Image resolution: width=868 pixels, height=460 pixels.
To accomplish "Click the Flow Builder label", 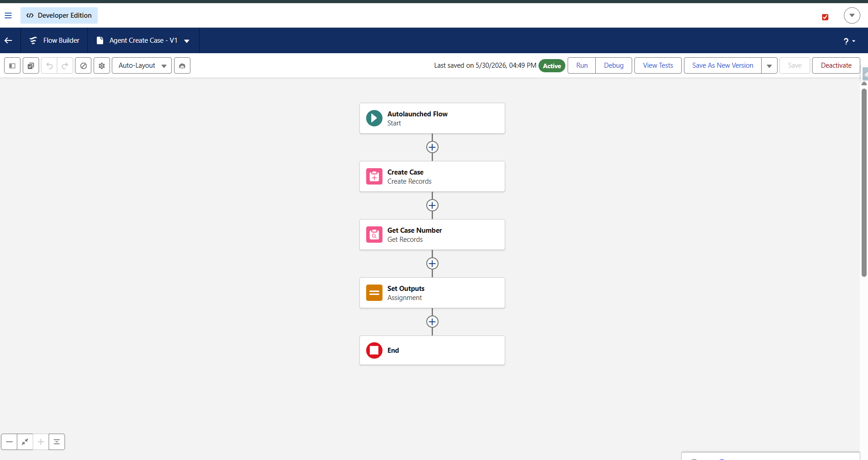I will coord(61,40).
